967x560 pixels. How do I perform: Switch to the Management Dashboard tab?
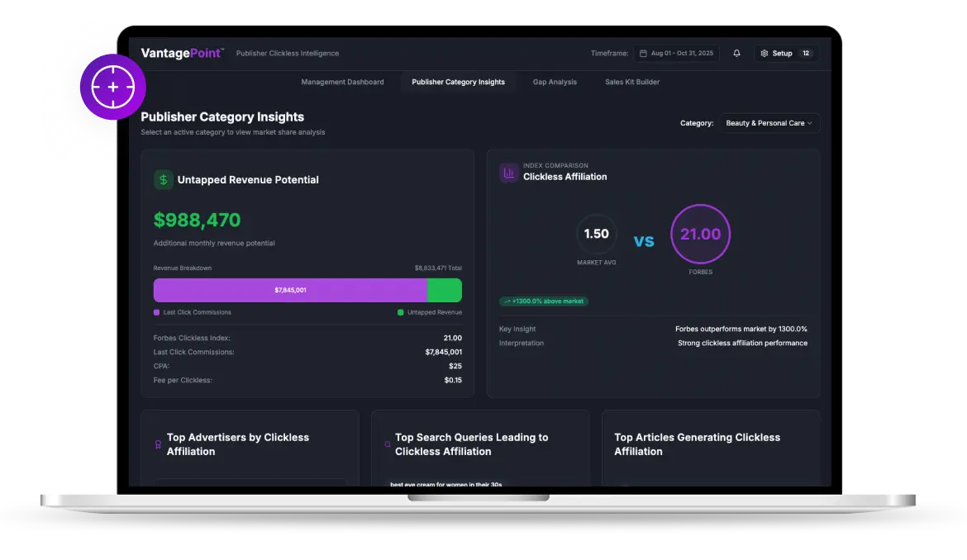(x=342, y=83)
